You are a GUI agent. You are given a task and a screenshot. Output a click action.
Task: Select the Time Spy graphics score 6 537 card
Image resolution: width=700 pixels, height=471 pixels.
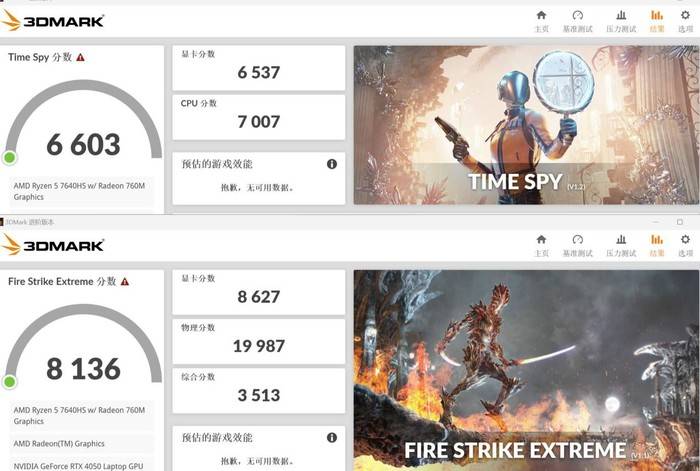pyautogui.click(x=258, y=68)
